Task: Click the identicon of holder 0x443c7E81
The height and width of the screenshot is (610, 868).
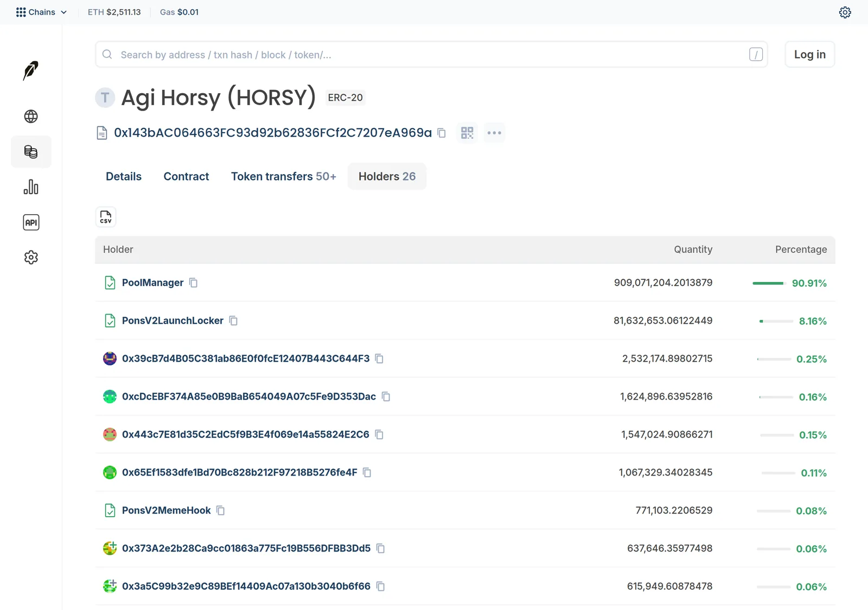Action: point(110,434)
